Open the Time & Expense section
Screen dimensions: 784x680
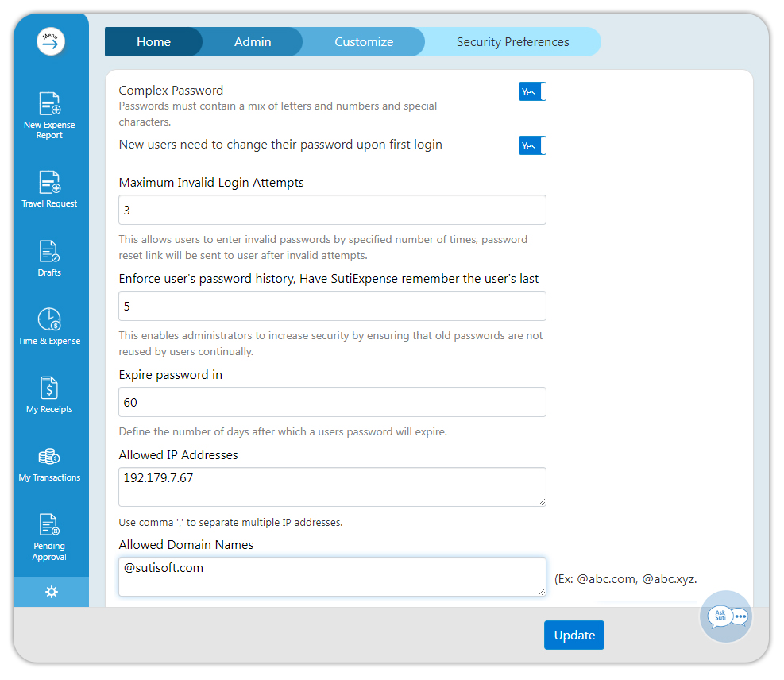click(49, 326)
